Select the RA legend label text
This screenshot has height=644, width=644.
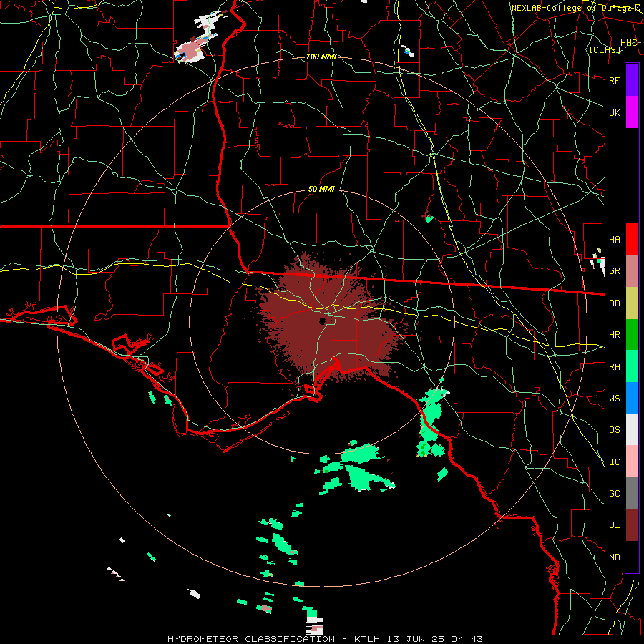(614, 367)
